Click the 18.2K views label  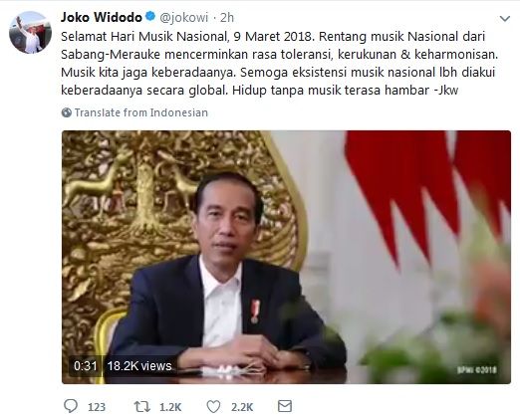139,366
